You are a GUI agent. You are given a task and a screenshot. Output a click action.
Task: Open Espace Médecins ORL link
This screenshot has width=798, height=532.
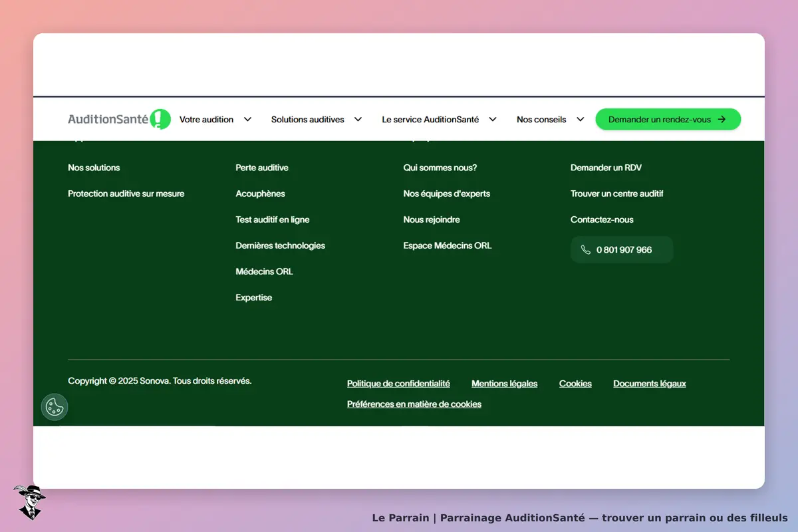[448, 245]
